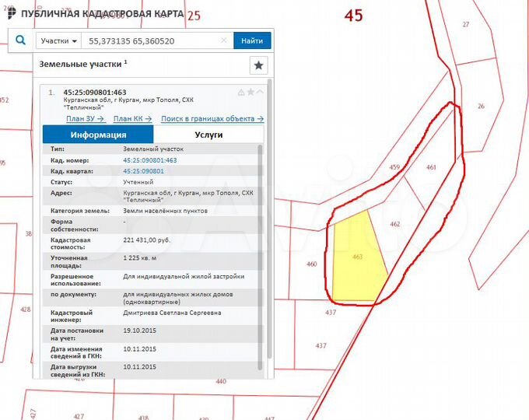Click the result title 45:25:090801:463
This screenshot has height=420, width=529.
[95, 92]
